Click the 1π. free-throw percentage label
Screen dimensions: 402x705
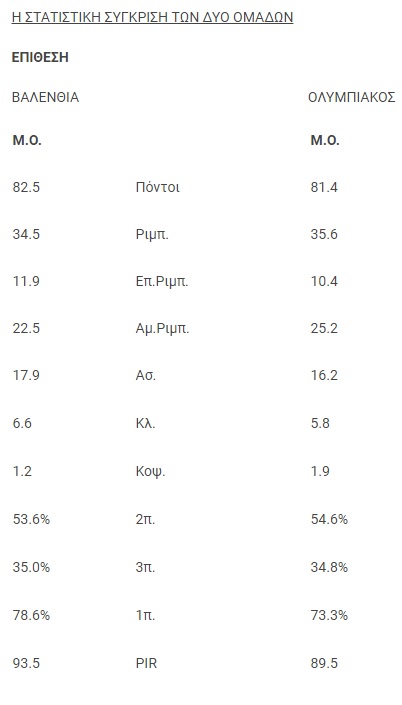(x=145, y=615)
